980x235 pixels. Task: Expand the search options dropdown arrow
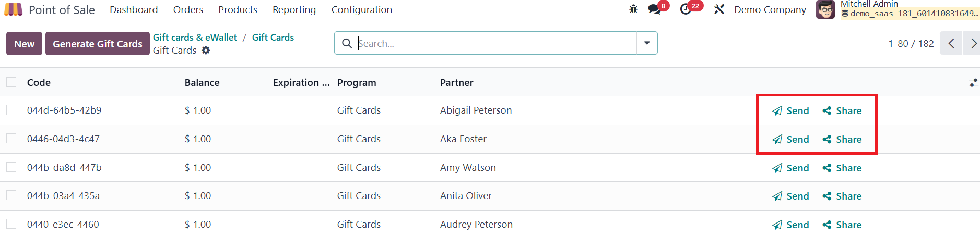pyautogui.click(x=647, y=43)
